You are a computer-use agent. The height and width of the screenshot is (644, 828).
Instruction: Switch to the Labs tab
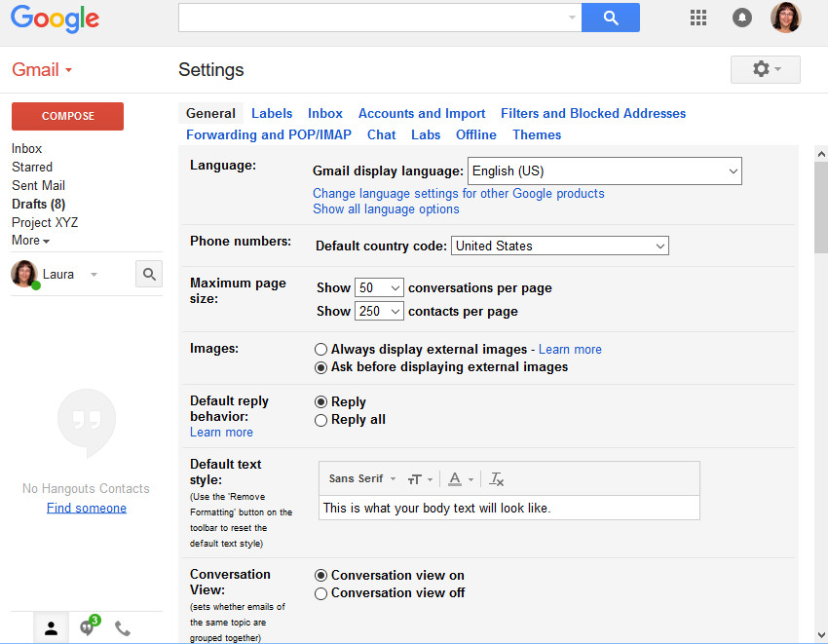coord(426,134)
